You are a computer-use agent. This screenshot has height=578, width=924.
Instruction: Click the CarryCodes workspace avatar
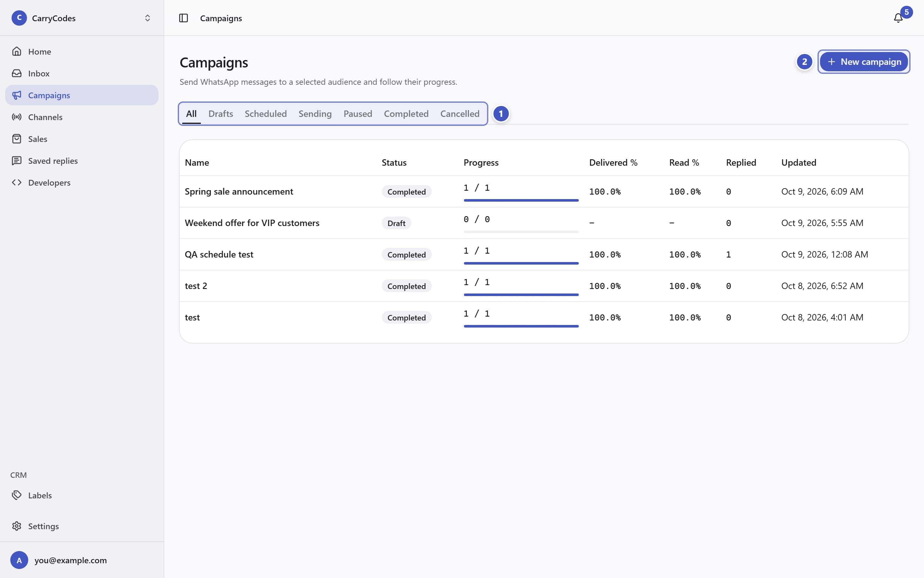pyautogui.click(x=19, y=18)
